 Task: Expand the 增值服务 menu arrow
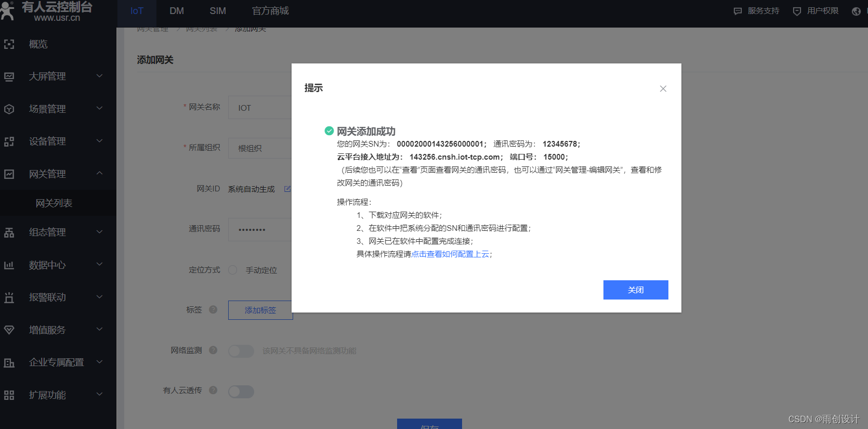pyautogui.click(x=100, y=329)
